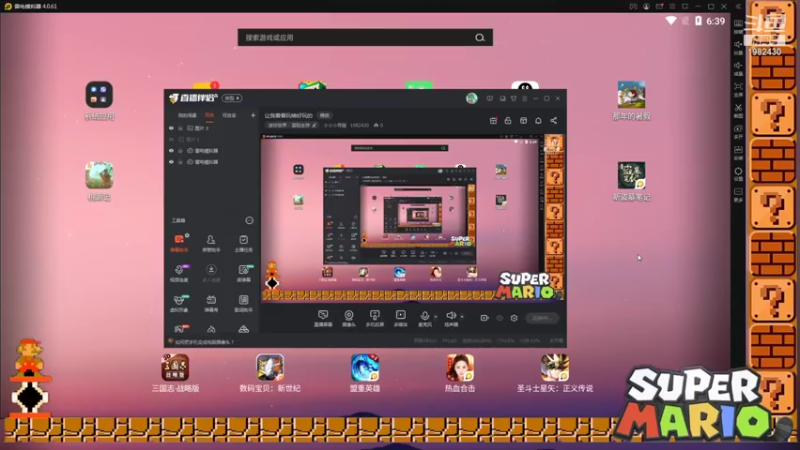Toggle the lock on second 雷电模拟器 source
The height and width of the screenshot is (450, 800).
pos(180,162)
